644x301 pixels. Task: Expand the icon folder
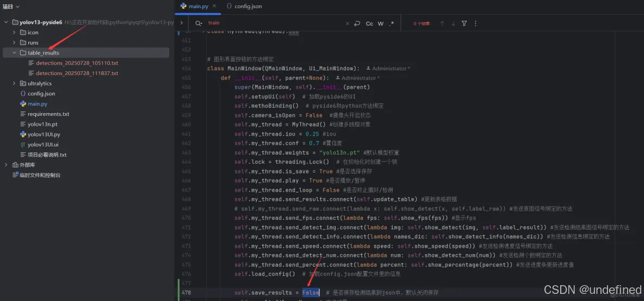(x=14, y=33)
